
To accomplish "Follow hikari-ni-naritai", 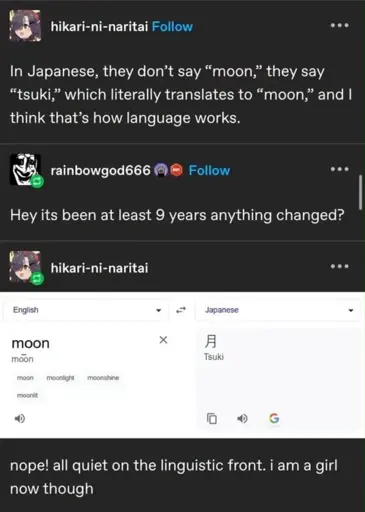I will pos(172,26).
